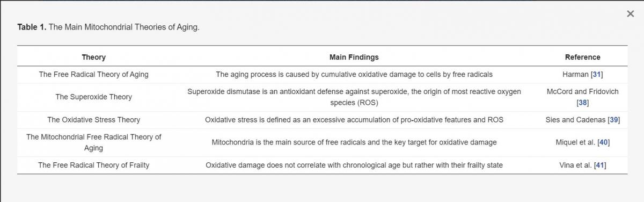Open reference 38 McCord and Fridovich link
This screenshot has width=644, height=202.
[582, 102]
